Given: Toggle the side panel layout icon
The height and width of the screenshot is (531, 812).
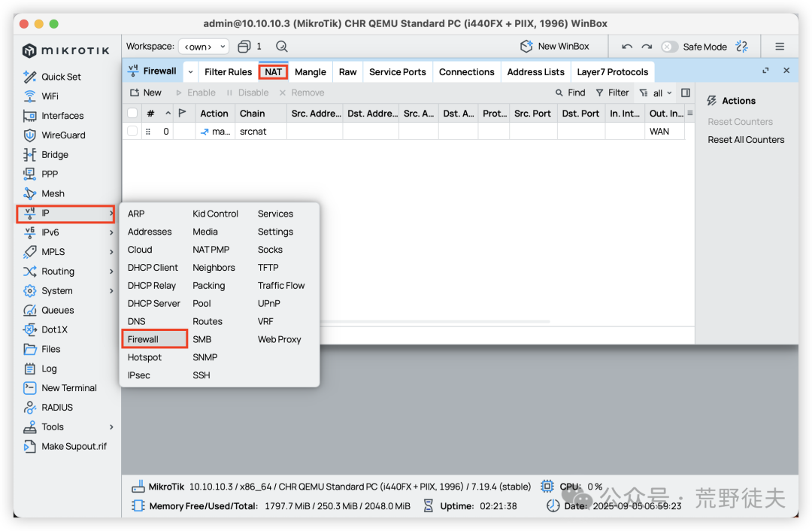Looking at the screenshot, I should point(686,93).
